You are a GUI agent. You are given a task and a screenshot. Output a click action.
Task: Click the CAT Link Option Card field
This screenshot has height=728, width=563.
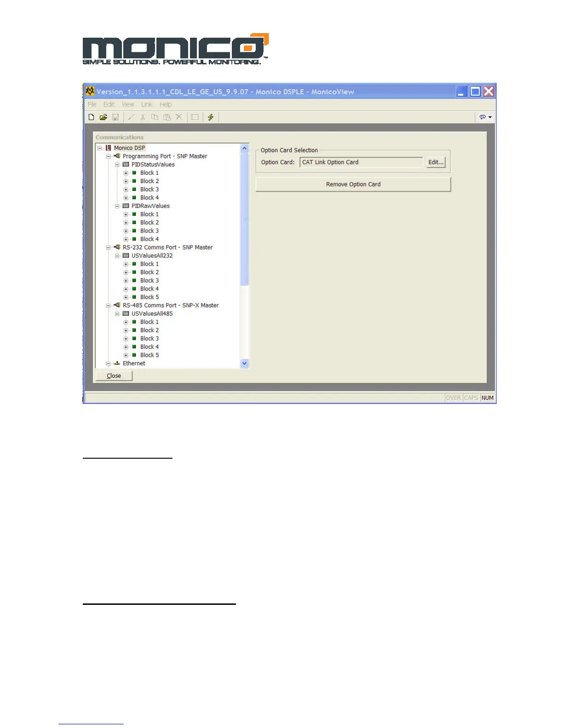(361, 162)
